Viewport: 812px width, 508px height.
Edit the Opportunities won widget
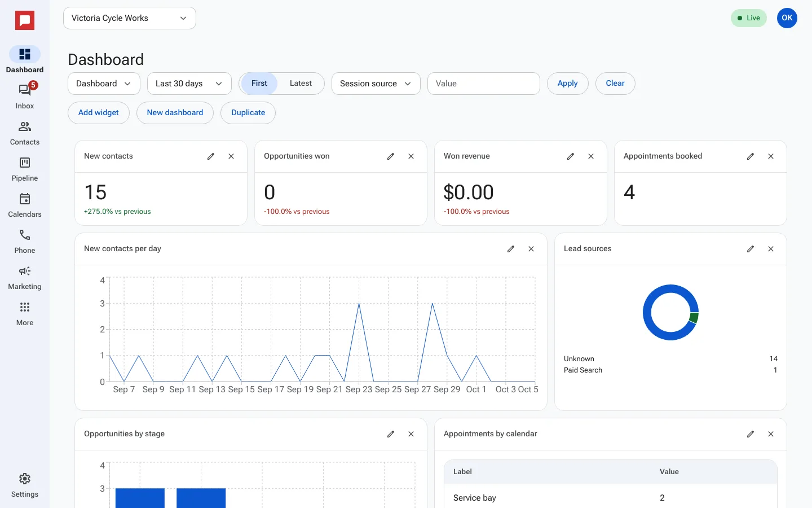coord(391,156)
